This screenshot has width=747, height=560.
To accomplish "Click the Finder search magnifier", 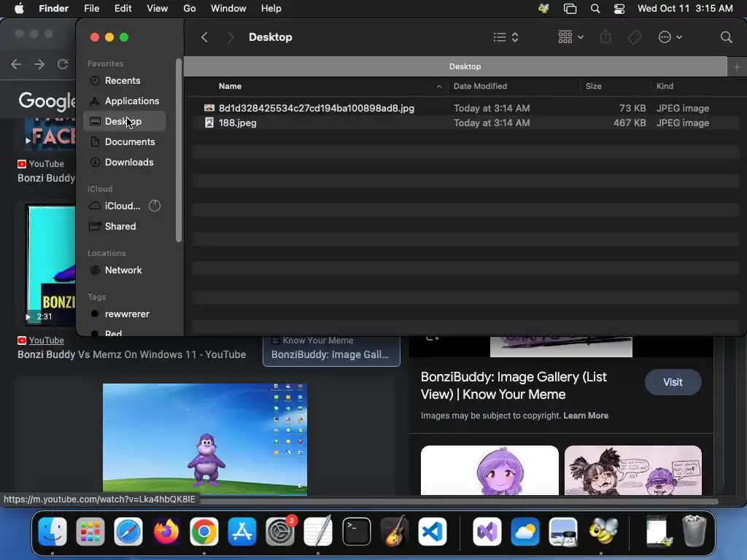I will coord(726,37).
